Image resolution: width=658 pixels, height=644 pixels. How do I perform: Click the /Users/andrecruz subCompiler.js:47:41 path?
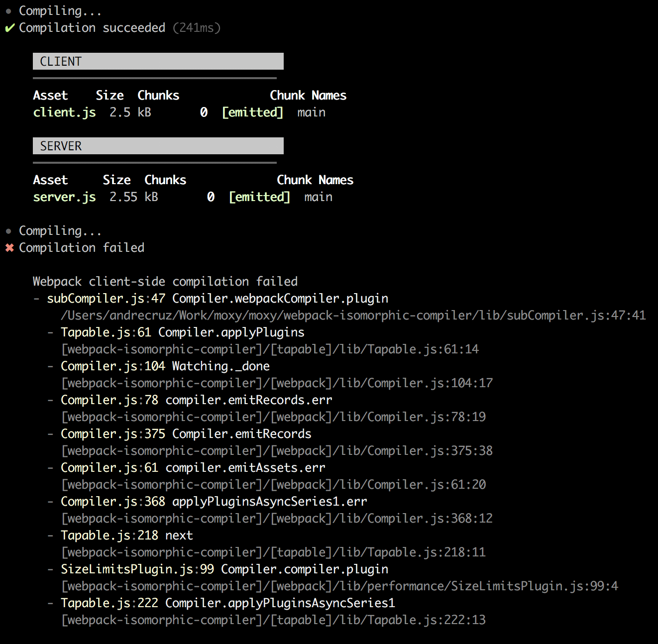(353, 316)
